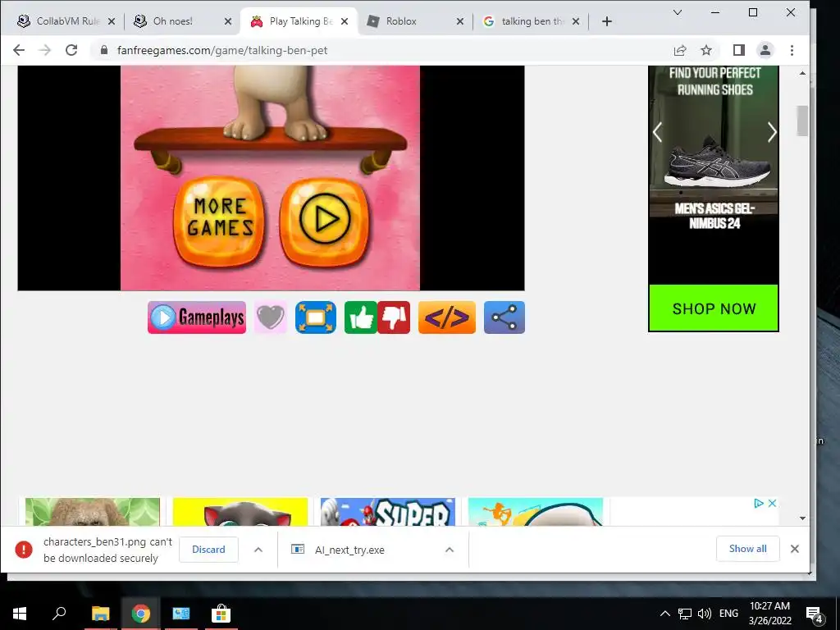Screen dimensions: 840x630
Task: Add game to favorites with heart icon
Action: tap(271, 317)
